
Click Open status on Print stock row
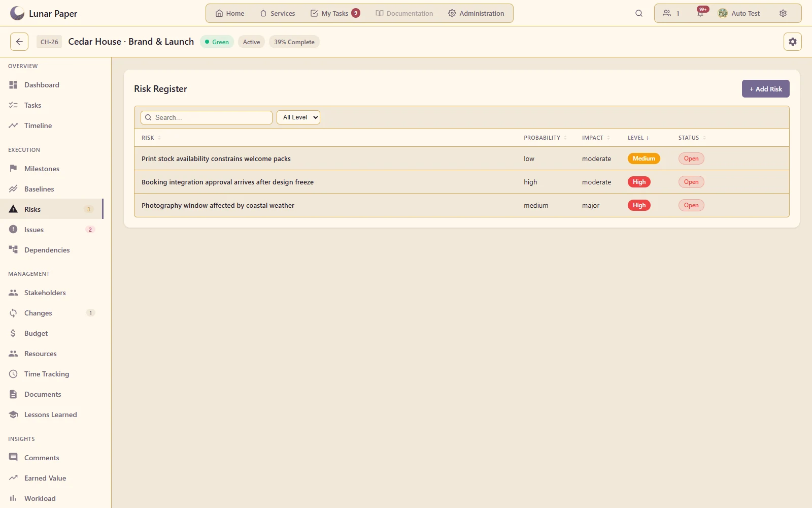click(691, 158)
